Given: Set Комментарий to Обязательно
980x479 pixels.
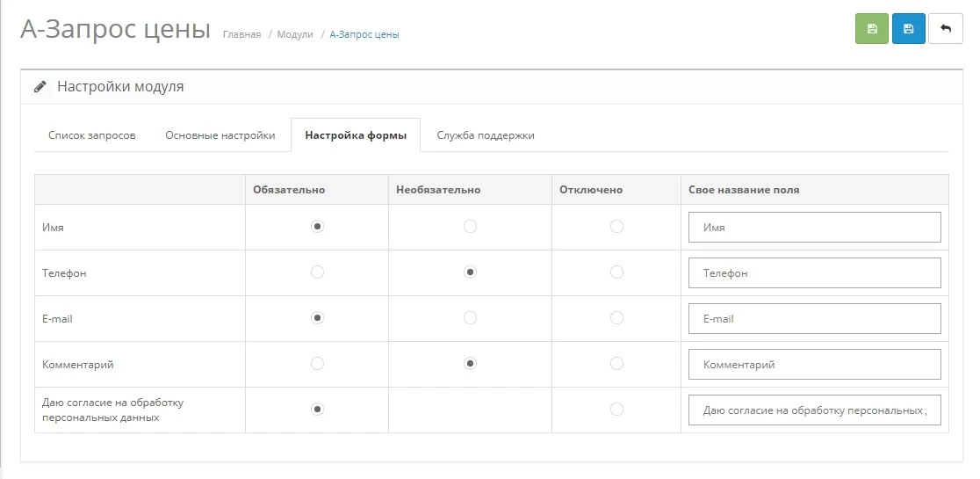Looking at the screenshot, I should point(318,363).
